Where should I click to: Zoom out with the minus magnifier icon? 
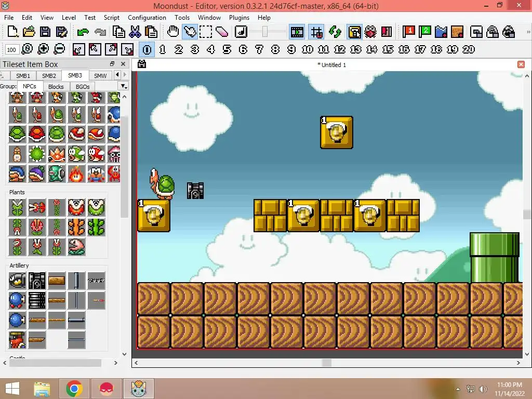(59, 49)
